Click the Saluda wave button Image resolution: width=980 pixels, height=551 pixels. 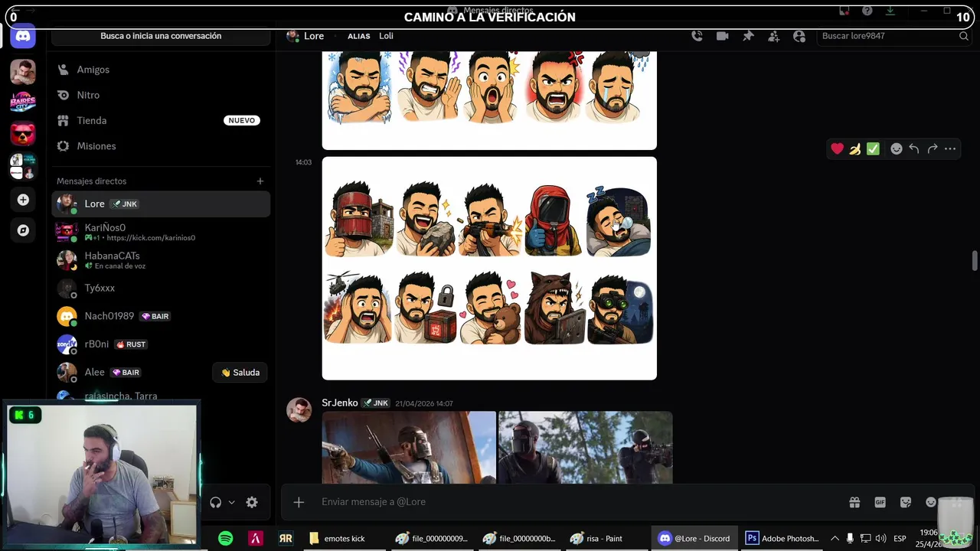pos(240,373)
